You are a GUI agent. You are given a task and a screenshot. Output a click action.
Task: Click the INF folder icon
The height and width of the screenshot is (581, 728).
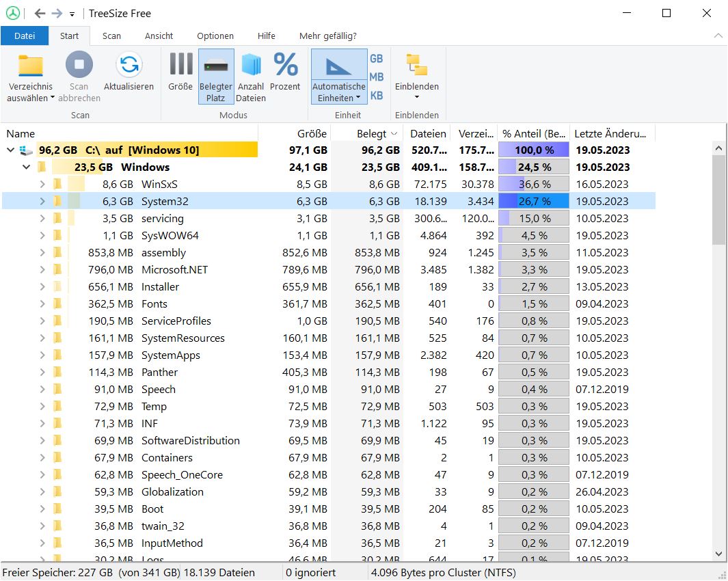[x=57, y=424]
